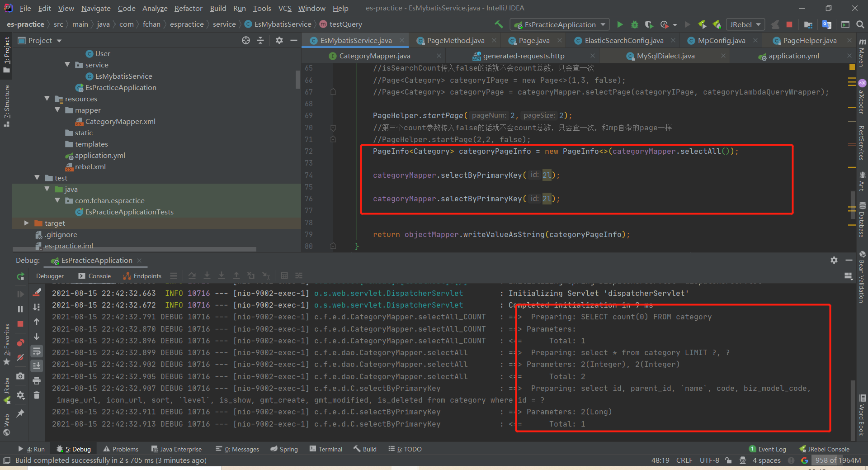
Task: Collapse the resources folder
Action: click(x=47, y=99)
